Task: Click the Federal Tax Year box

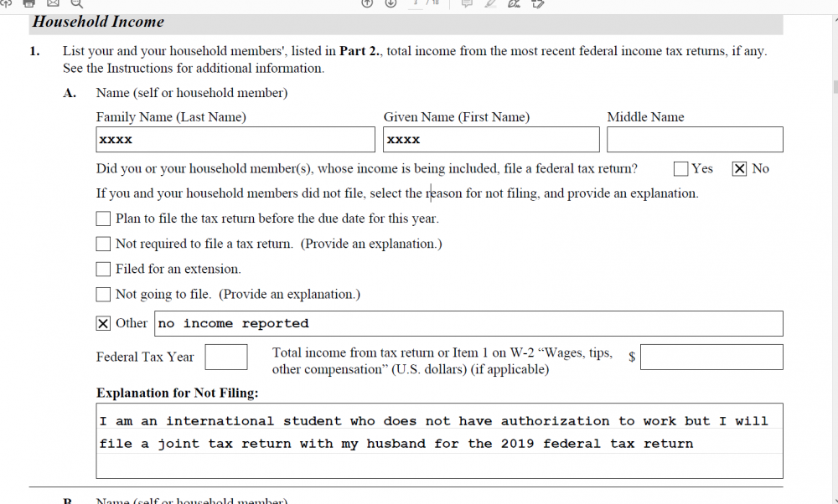Action: click(x=226, y=357)
